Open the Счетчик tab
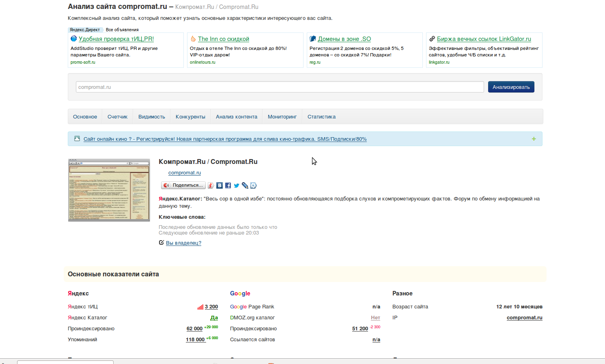 pos(118,116)
